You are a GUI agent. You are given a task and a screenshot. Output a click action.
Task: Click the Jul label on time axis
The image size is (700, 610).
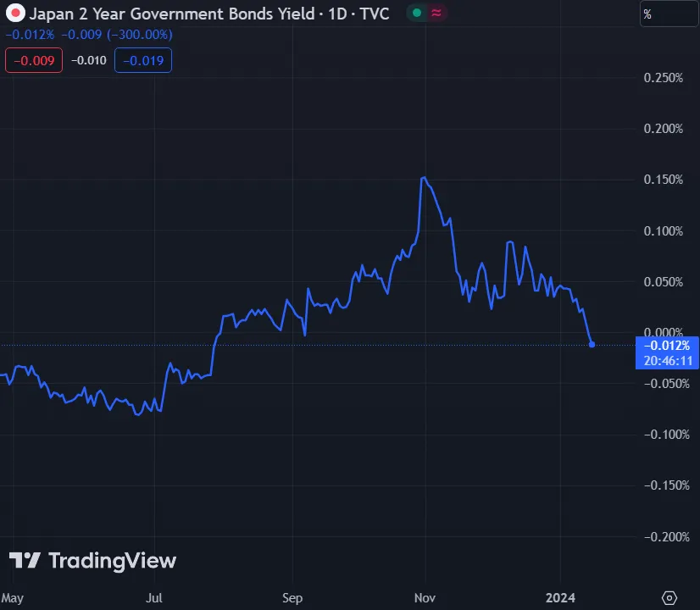click(x=155, y=597)
